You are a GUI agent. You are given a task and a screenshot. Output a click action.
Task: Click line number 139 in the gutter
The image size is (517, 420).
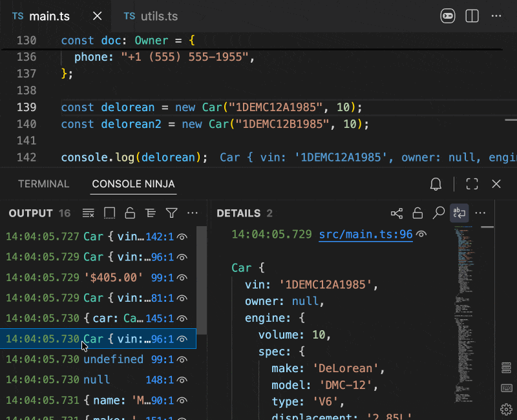pyautogui.click(x=26, y=107)
